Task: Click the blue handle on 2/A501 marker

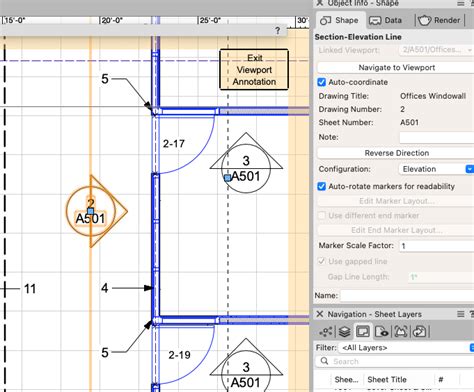Action: click(x=90, y=211)
